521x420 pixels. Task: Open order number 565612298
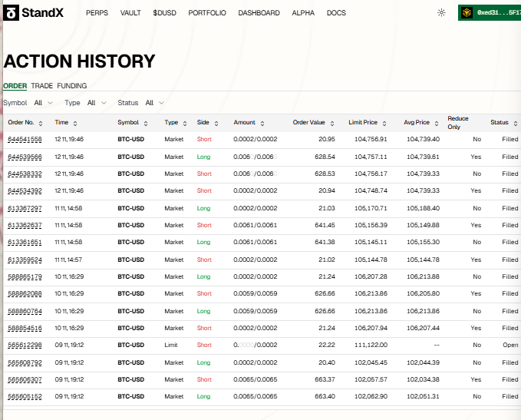pyautogui.click(x=25, y=346)
